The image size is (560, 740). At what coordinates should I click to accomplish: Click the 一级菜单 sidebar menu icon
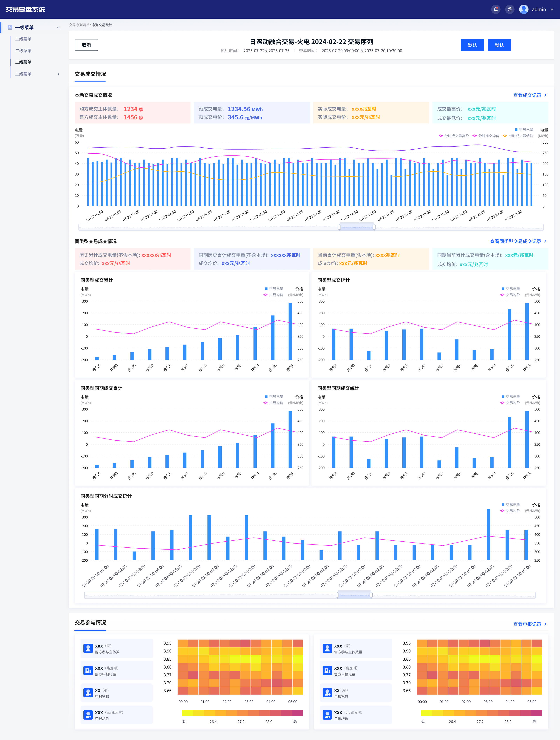coord(10,27)
